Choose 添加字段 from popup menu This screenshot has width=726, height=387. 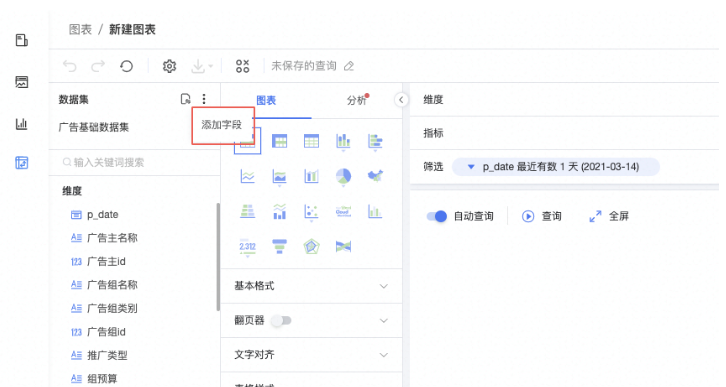(x=222, y=125)
